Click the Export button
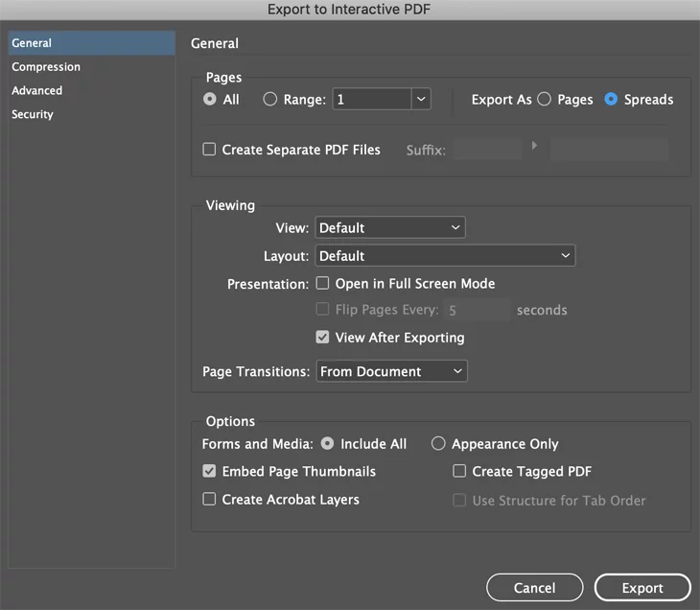 642,588
